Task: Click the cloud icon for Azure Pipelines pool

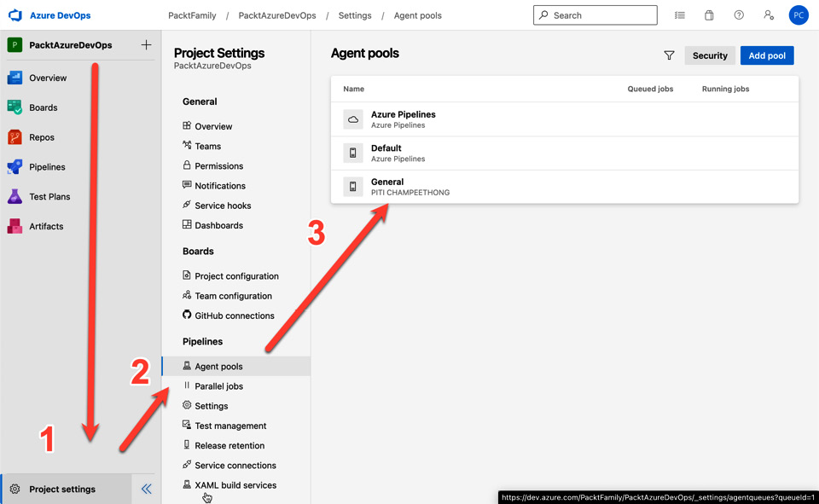Action: [353, 119]
